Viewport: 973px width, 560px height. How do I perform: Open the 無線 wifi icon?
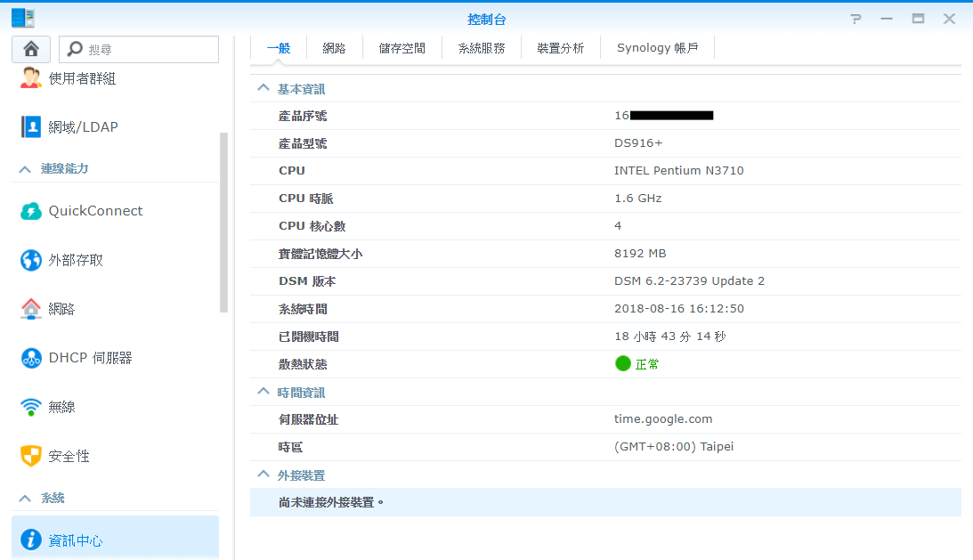click(30, 407)
